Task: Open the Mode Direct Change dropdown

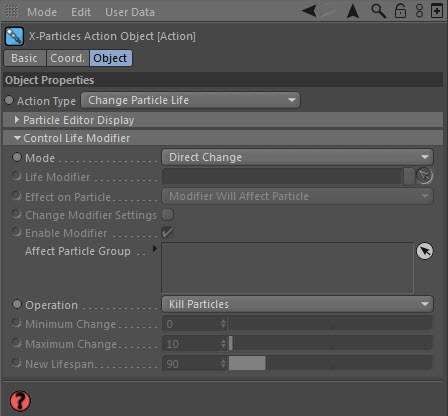Action: click(297, 157)
